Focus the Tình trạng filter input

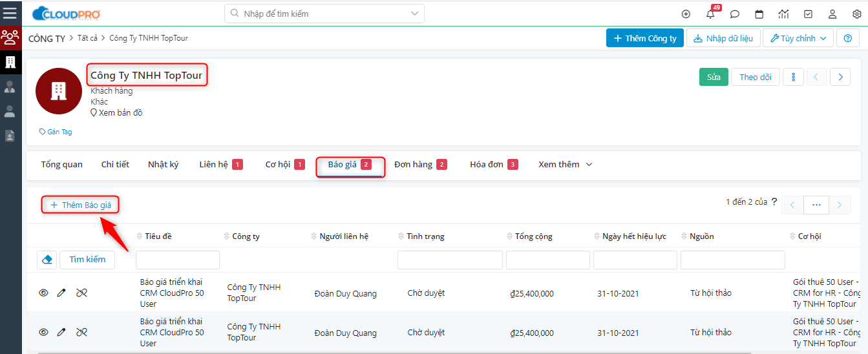(450, 260)
